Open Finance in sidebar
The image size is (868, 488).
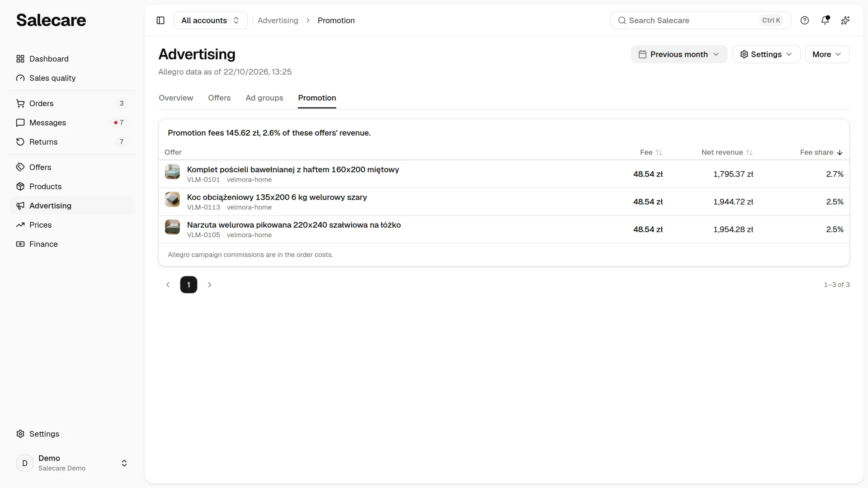pyautogui.click(x=72, y=244)
